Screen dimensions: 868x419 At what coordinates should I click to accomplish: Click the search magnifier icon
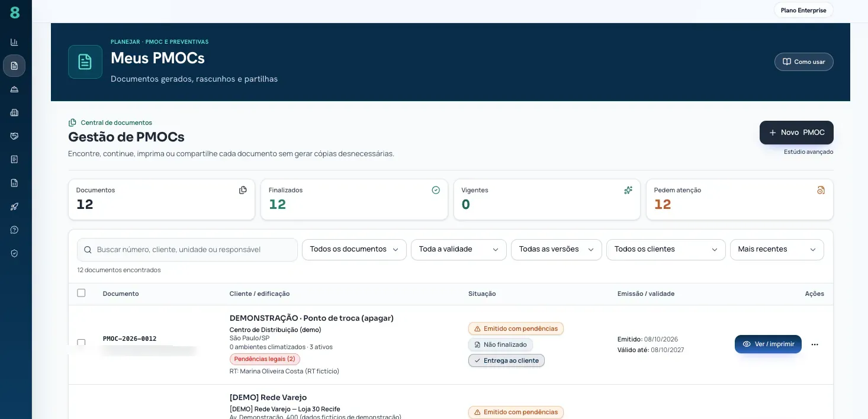tap(88, 250)
